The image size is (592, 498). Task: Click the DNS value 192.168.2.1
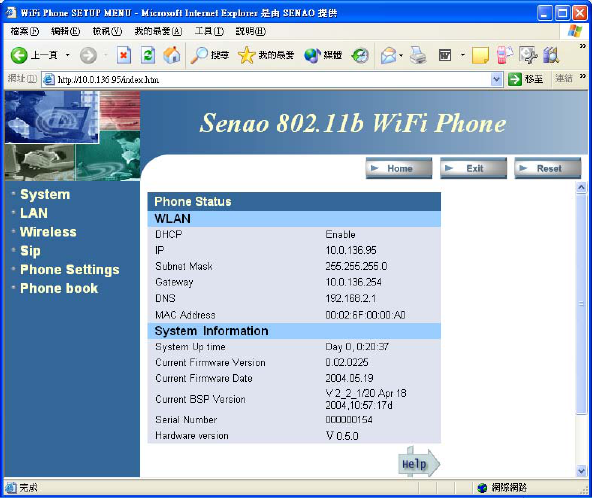coord(351,299)
